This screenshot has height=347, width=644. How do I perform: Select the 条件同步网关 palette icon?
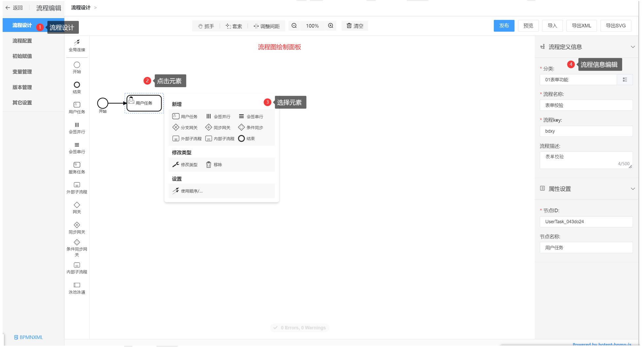[77, 248]
